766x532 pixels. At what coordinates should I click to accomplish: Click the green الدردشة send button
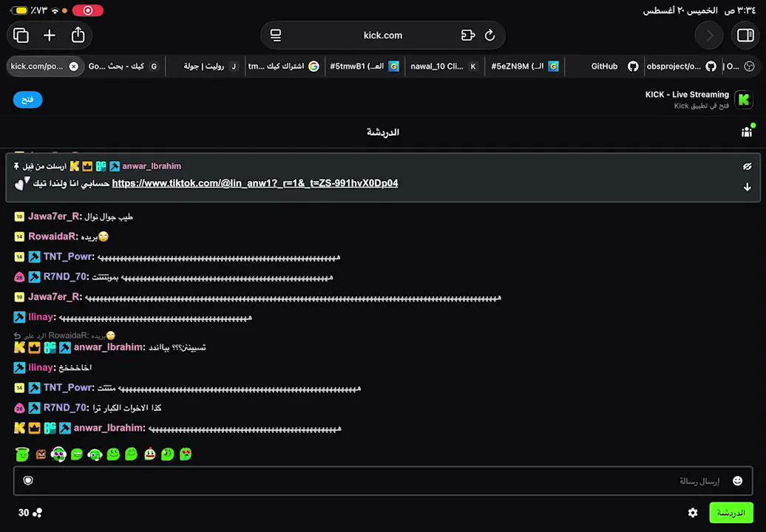click(x=731, y=513)
